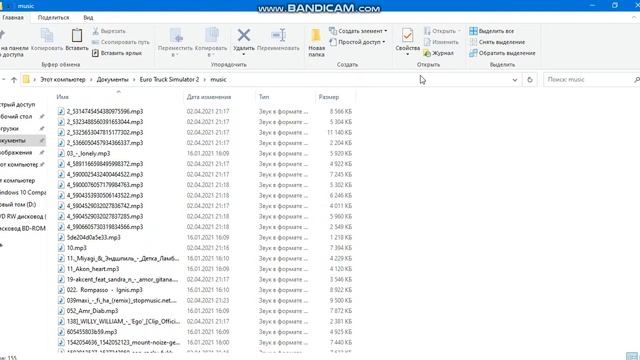Click the Up arrow navigation button

[x=14, y=80]
